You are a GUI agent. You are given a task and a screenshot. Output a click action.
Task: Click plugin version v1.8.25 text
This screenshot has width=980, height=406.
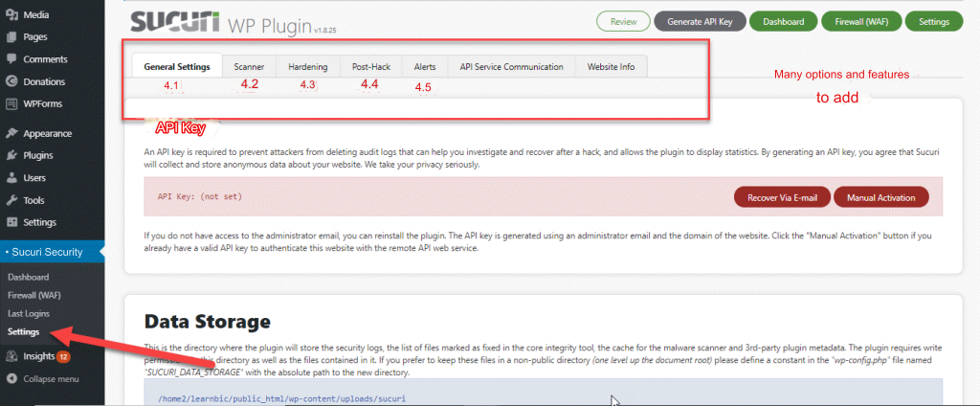click(324, 30)
